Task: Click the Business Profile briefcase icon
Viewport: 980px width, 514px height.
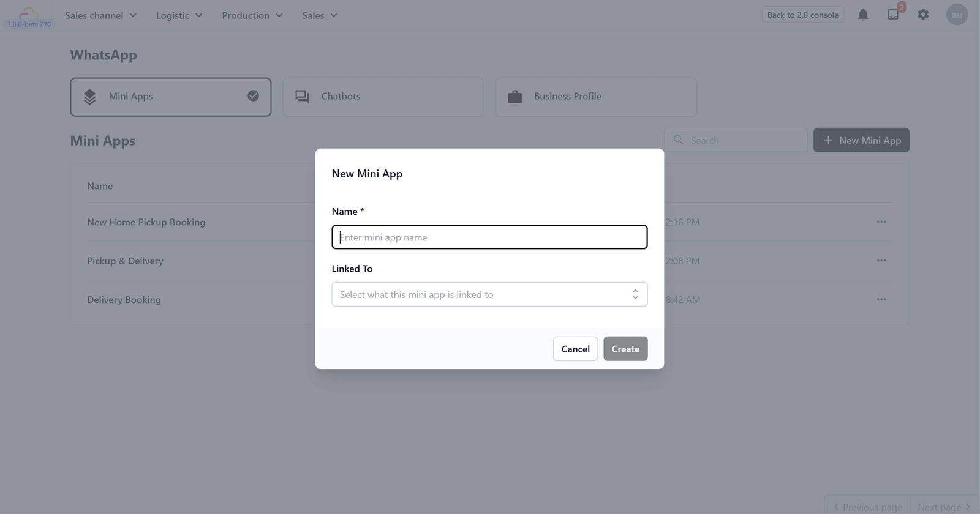Action: click(x=515, y=97)
